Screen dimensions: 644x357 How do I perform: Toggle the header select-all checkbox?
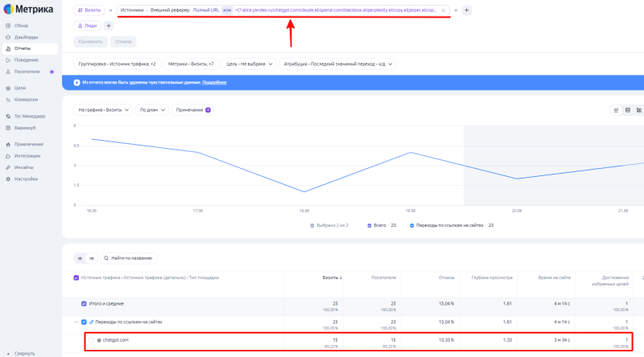(76, 278)
